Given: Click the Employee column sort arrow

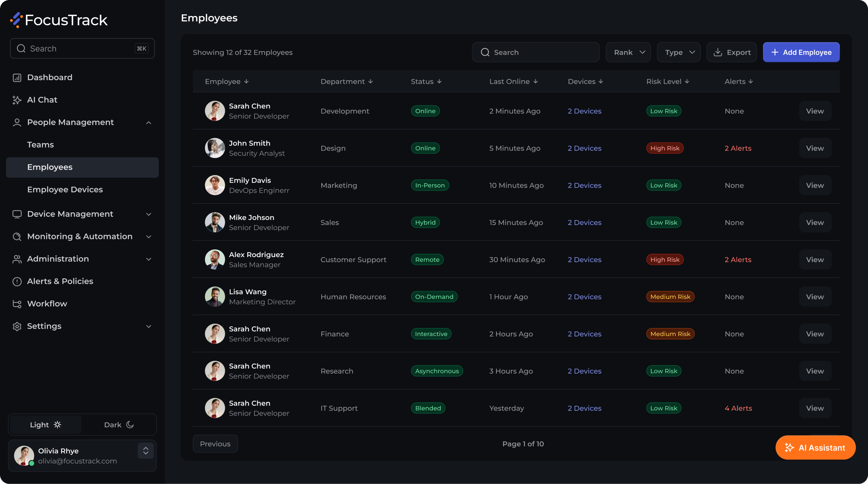Looking at the screenshot, I should [246, 81].
